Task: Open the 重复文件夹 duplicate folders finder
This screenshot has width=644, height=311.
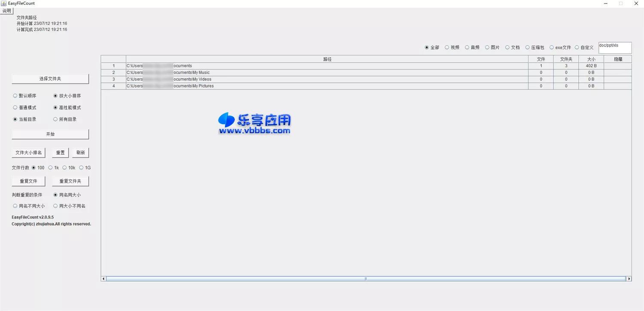Action: pyautogui.click(x=70, y=181)
